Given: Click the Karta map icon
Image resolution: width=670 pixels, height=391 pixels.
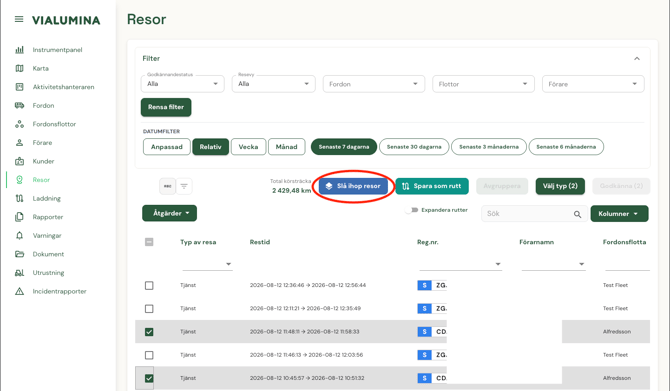Looking at the screenshot, I should (19, 68).
